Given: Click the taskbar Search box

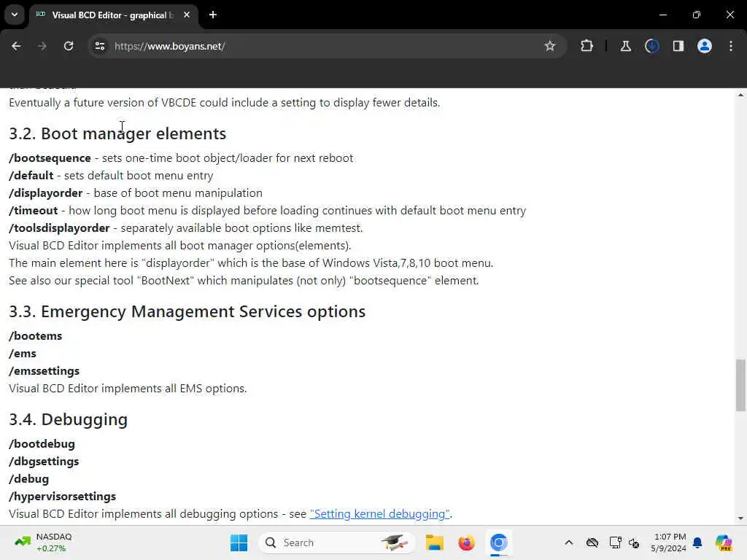Looking at the screenshot, I should [x=337, y=542].
